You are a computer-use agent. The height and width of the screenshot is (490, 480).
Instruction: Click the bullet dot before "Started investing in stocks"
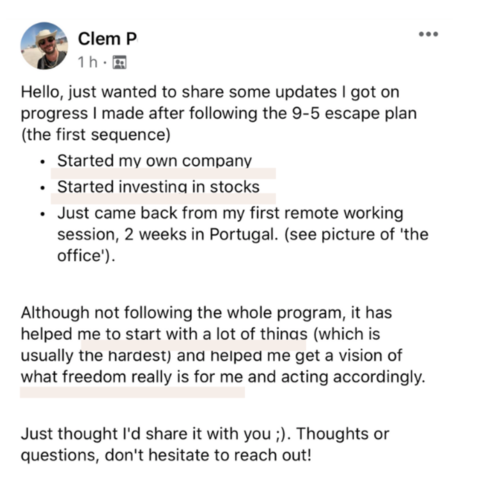tap(42, 188)
